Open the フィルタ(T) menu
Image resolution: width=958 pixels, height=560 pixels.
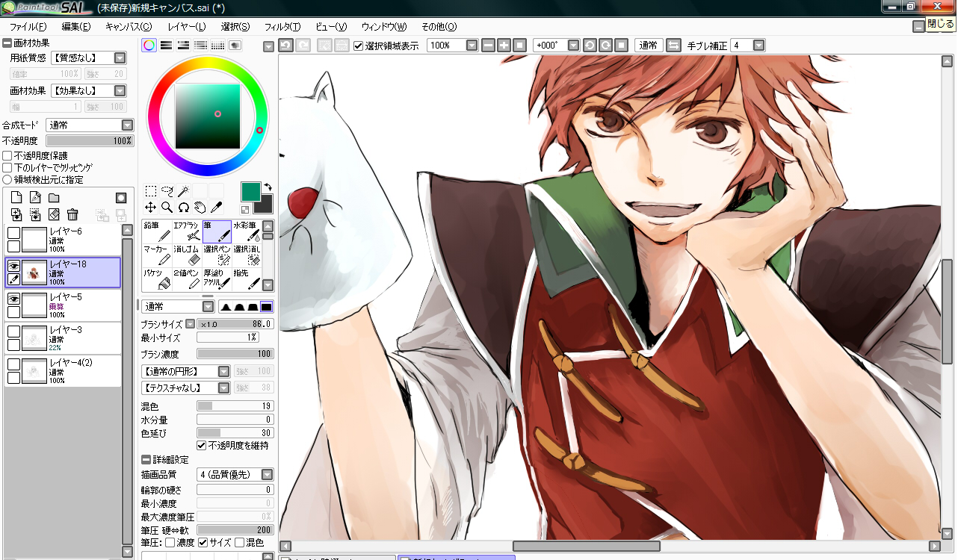(x=282, y=26)
